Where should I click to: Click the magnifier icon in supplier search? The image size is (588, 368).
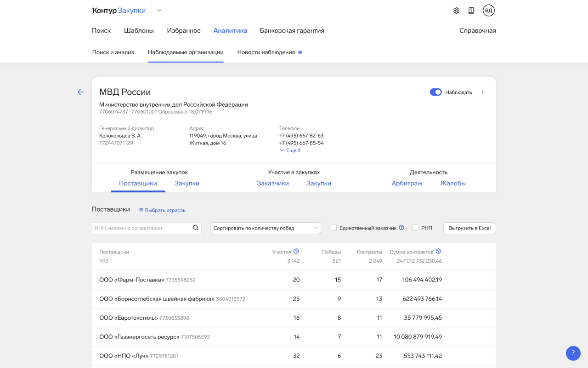(196, 228)
